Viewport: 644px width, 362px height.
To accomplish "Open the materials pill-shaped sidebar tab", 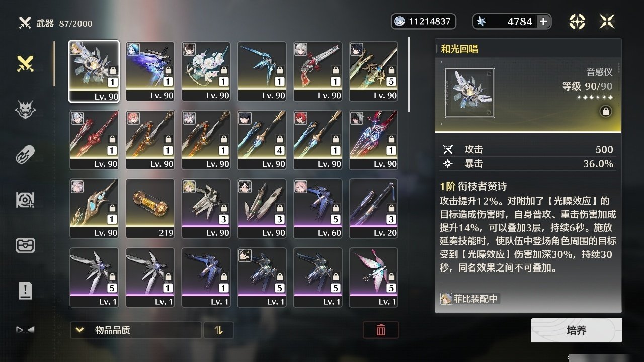I will tap(25, 154).
